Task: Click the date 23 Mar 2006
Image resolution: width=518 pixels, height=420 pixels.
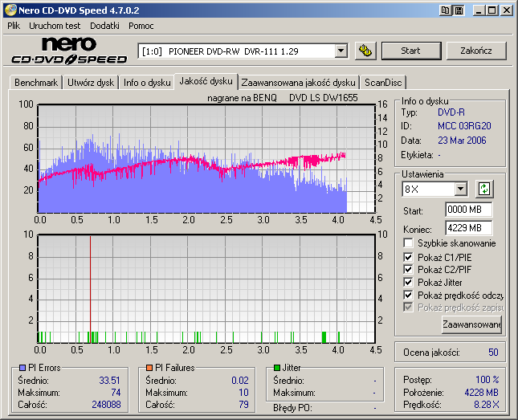Action: pyautogui.click(x=462, y=141)
